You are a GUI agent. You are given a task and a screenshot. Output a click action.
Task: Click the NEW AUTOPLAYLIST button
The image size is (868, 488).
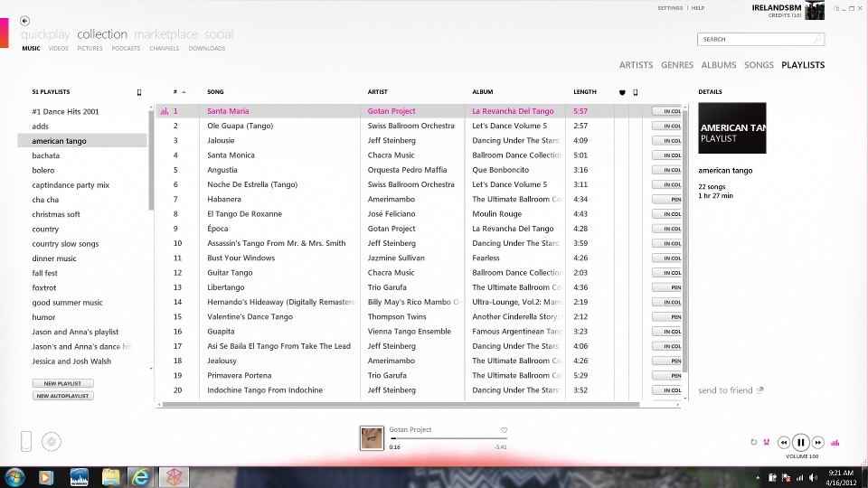(62, 396)
